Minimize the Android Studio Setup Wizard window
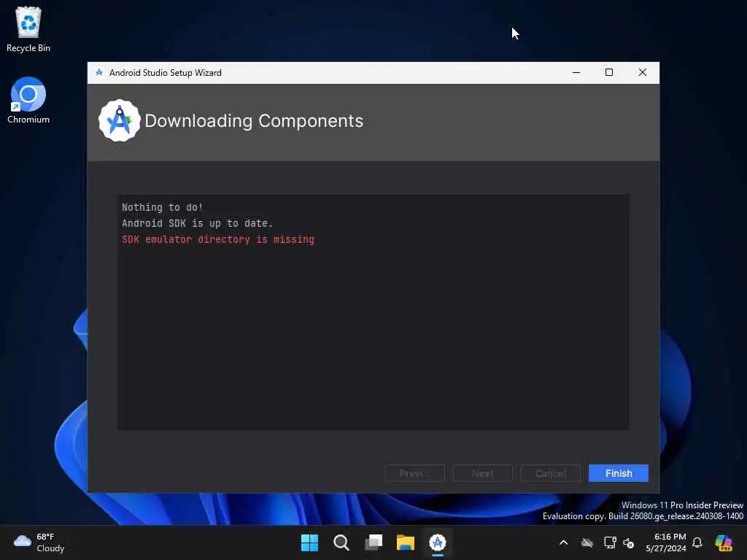The height and width of the screenshot is (560, 747). point(576,72)
